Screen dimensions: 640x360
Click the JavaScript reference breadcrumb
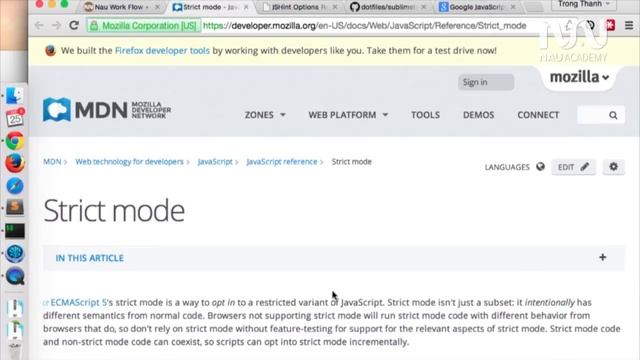click(x=282, y=162)
